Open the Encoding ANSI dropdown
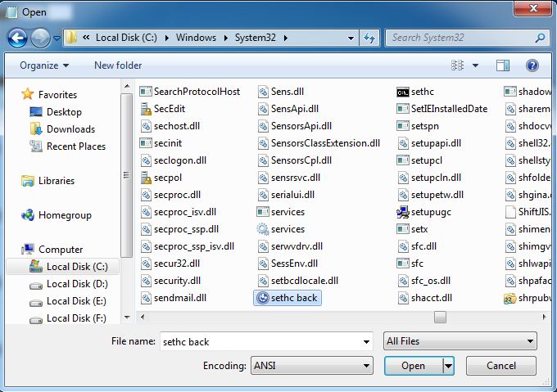Screen dimensions: 557x392 (x=312, y=365)
